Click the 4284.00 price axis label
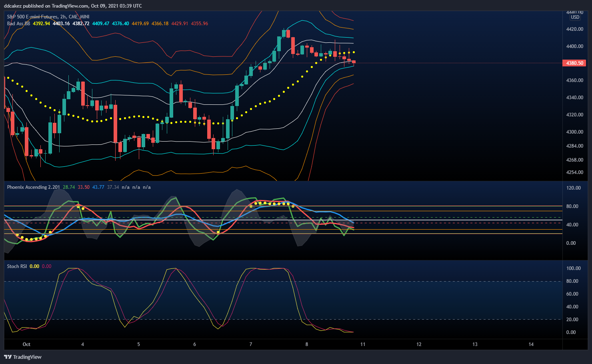Image resolution: width=592 pixels, height=364 pixels. pos(575,146)
